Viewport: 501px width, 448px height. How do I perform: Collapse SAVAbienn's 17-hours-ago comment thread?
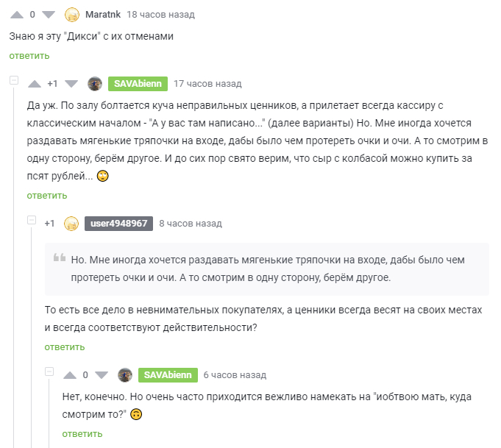point(13,79)
